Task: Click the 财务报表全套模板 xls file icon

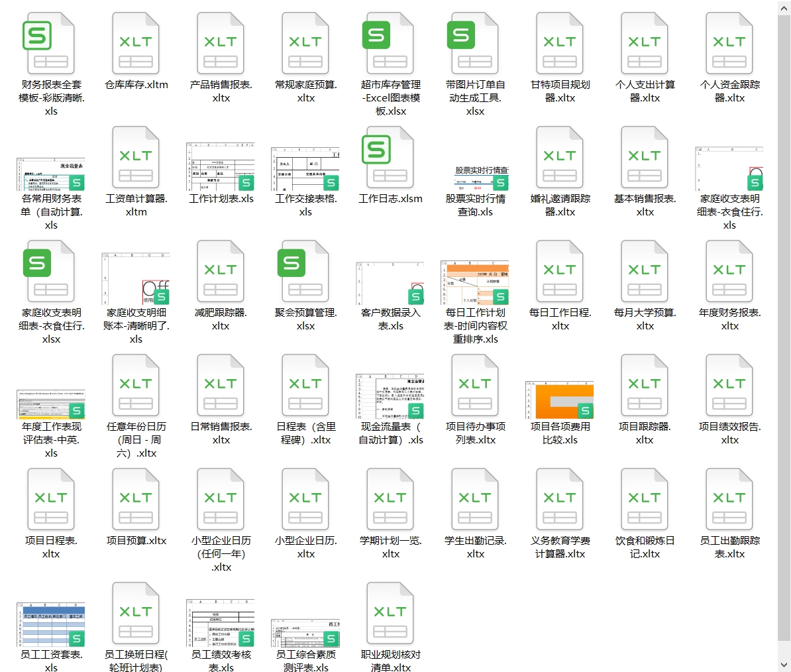Action: click(x=51, y=44)
